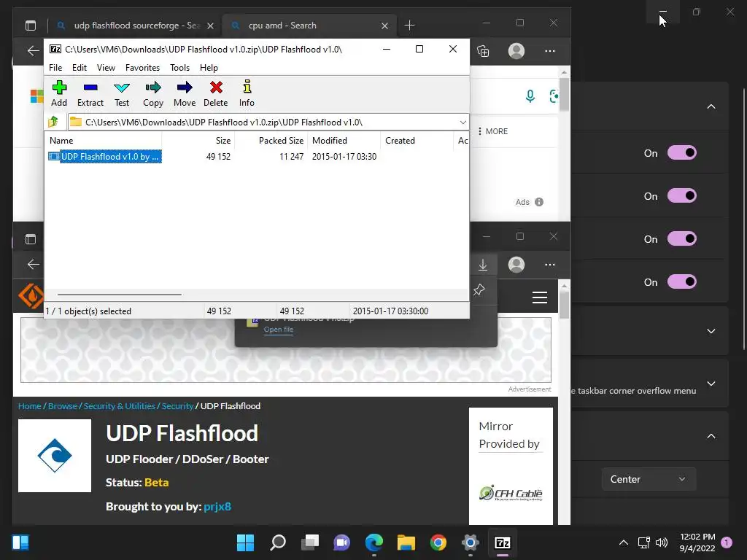Open the Center taskbar alignment dropdown

click(x=649, y=479)
